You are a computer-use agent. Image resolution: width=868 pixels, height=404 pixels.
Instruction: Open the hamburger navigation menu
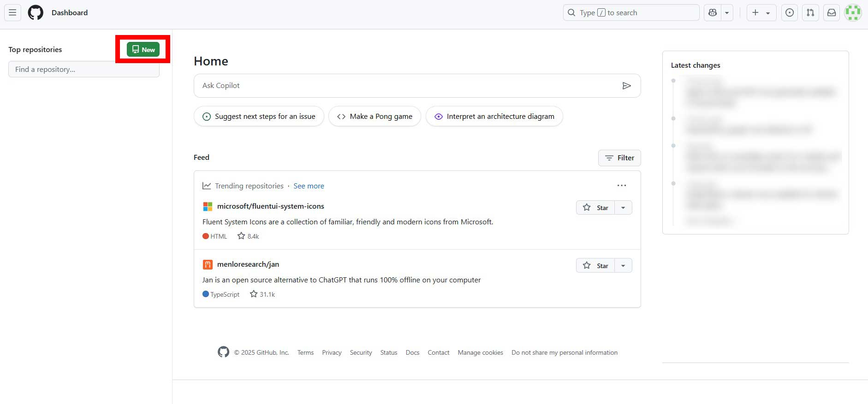[x=12, y=12]
